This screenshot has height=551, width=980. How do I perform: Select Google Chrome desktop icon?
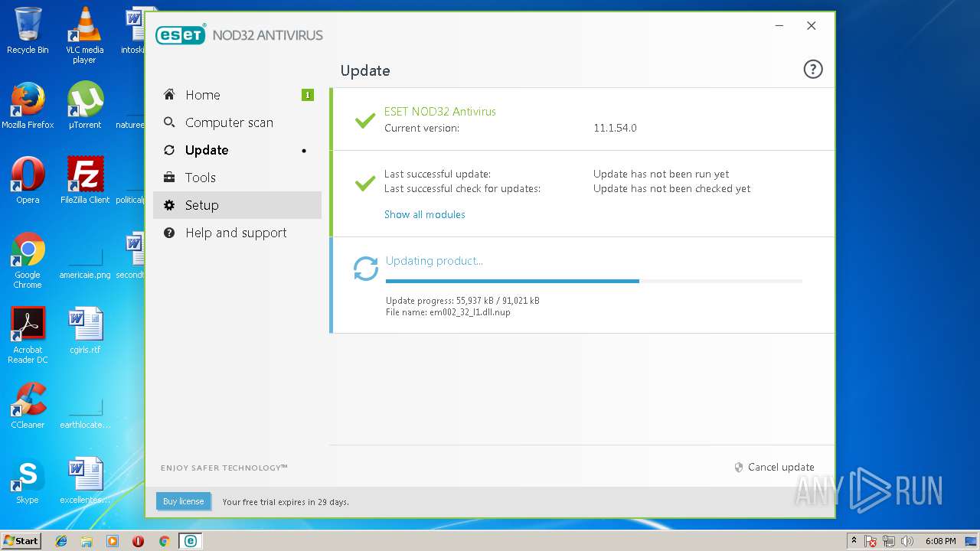coord(28,260)
